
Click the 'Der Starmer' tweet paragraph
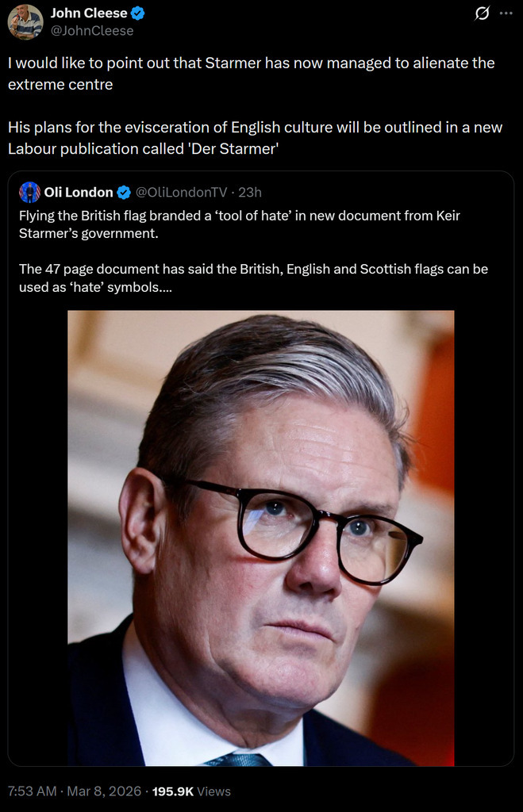coord(254,137)
